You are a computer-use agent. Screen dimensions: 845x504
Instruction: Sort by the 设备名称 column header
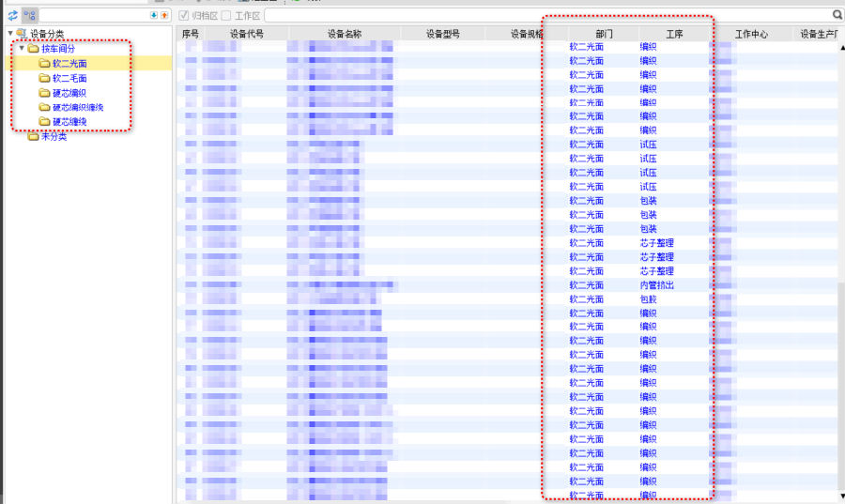[x=345, y=34]
